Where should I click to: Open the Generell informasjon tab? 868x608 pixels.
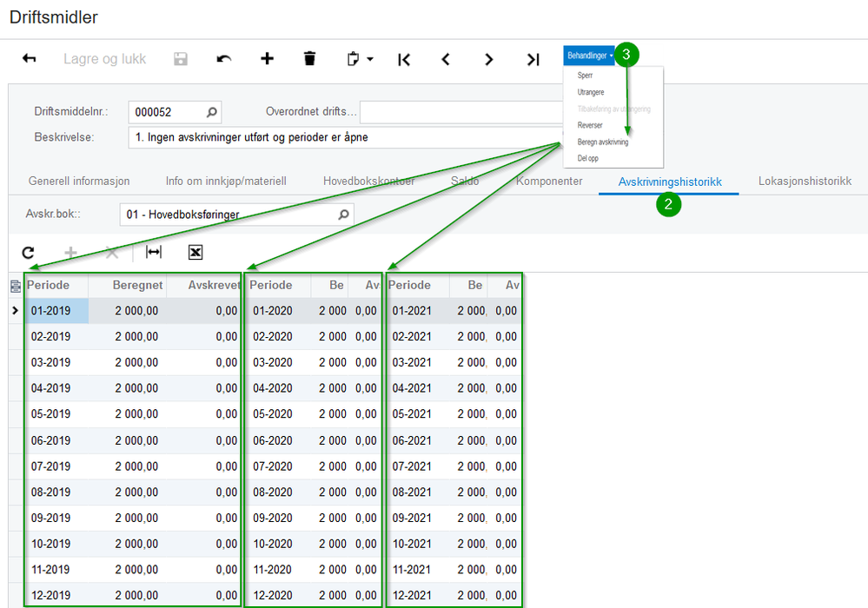tap(79, 182)
